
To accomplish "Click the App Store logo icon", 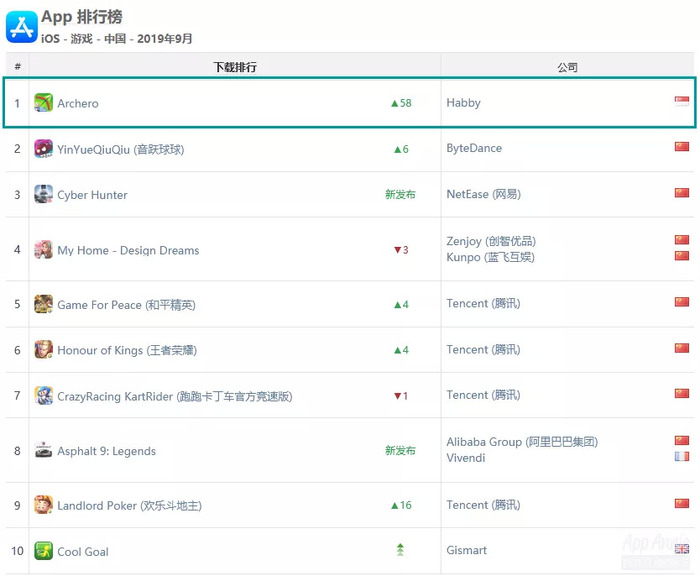I will coord(21,27).
